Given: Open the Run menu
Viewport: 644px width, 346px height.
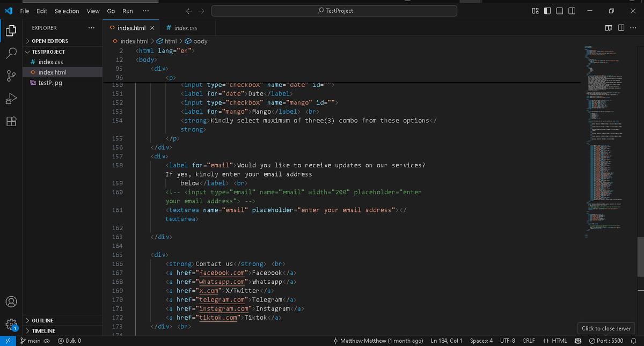Looking at the screenshot, I should tap(128, 11).
